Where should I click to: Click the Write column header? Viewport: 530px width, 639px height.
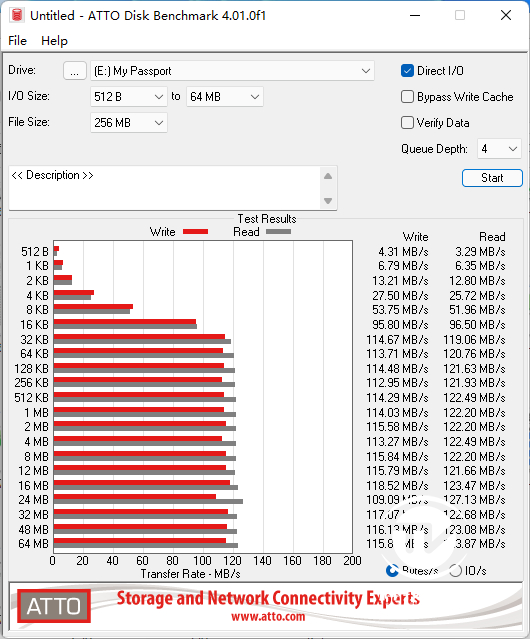(416, 237)
